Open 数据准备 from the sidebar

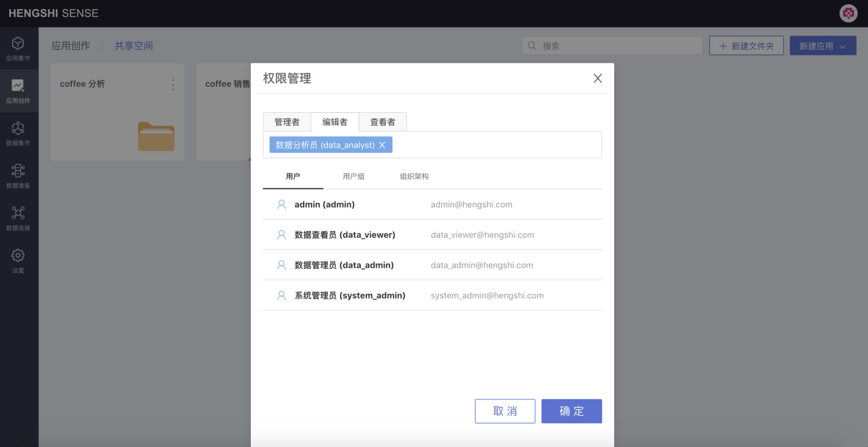click(x=18, y=176)
